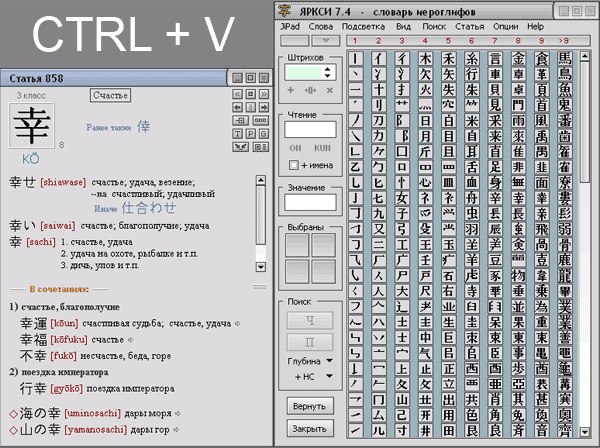Viewport: 600px width, 448px height.
Task: Click the Вернуть button
Action: point(310,406)
